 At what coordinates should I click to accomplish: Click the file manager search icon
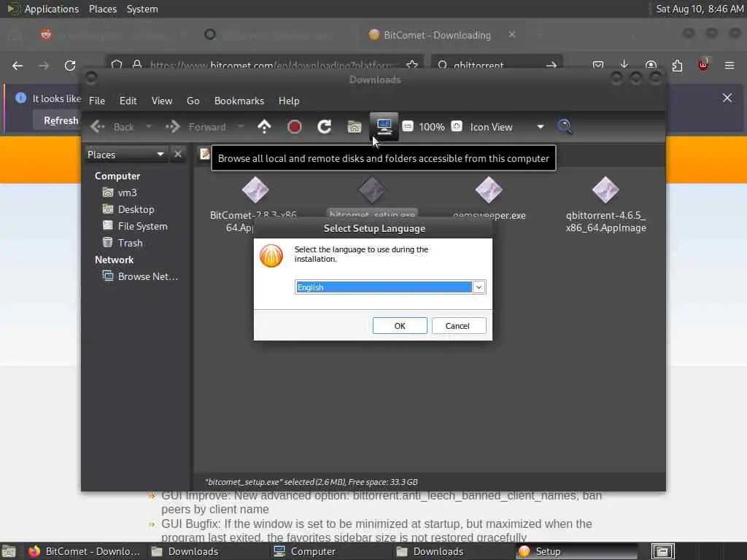565,127
